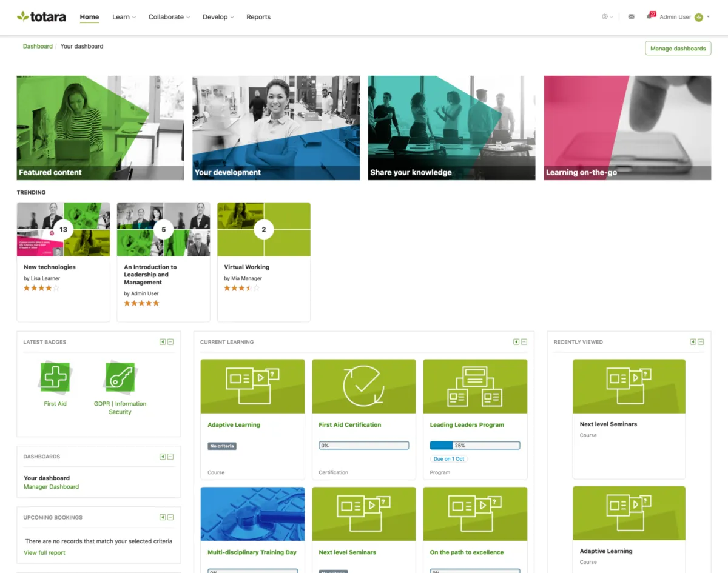This screenshot has height=573, width=728.
Task: Click the Leading Leaders 25% progress bar
Action: click(475, 446)
